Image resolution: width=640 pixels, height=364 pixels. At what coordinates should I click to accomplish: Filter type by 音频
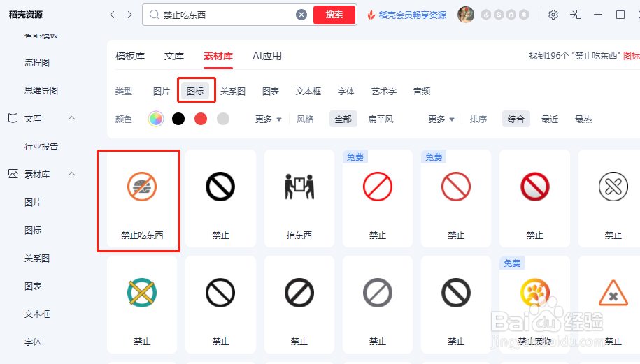click(x=422, y=92)
